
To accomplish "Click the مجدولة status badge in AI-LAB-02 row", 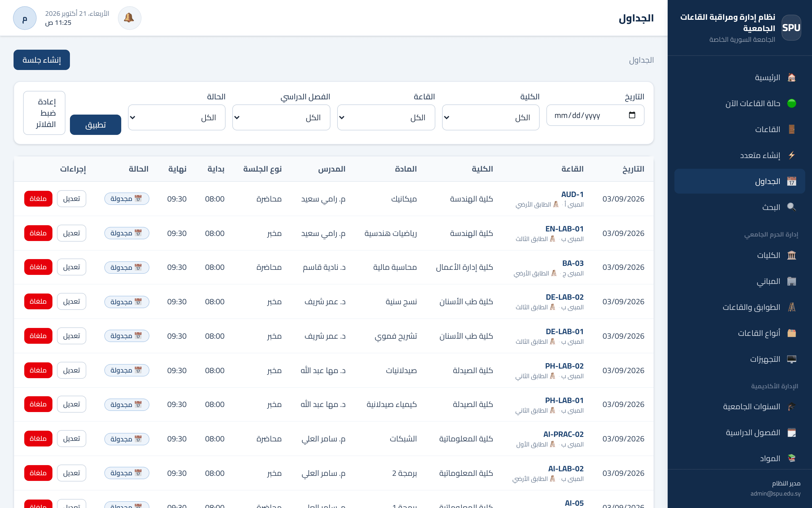I will tap(127, 473).
